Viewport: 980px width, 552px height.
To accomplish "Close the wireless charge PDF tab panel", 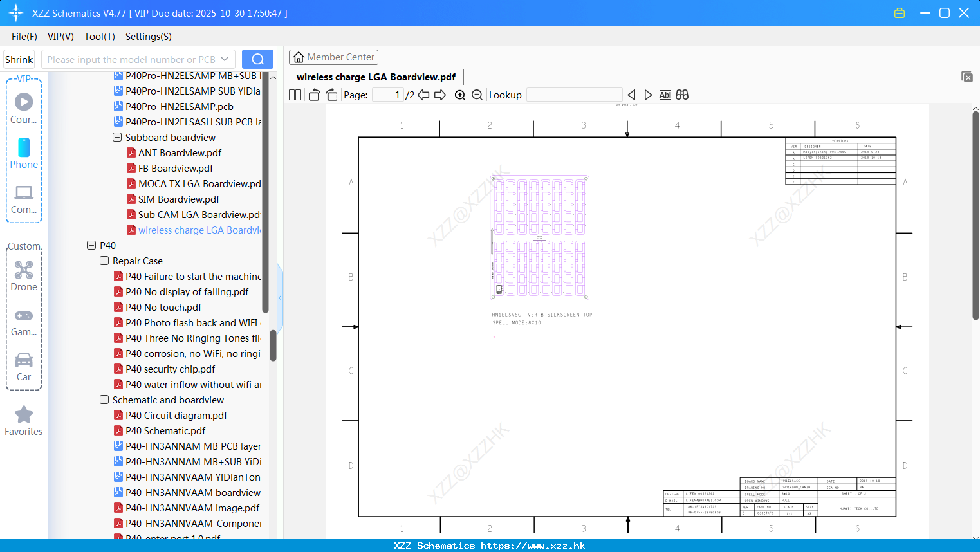I will [x=966, y=77].
